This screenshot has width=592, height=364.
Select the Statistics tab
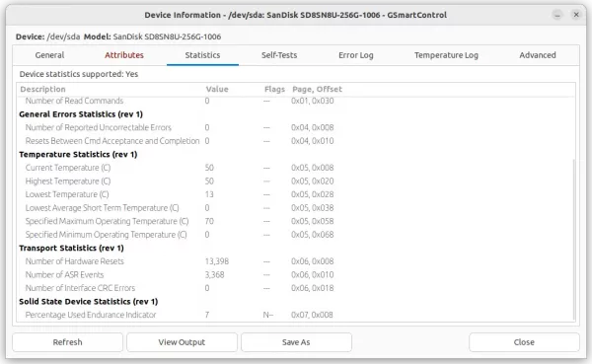[202, 55]
